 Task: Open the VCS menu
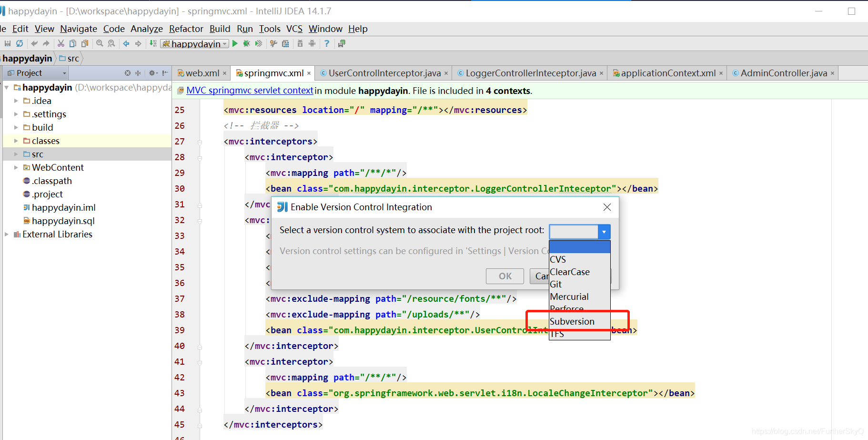(294, 29)
